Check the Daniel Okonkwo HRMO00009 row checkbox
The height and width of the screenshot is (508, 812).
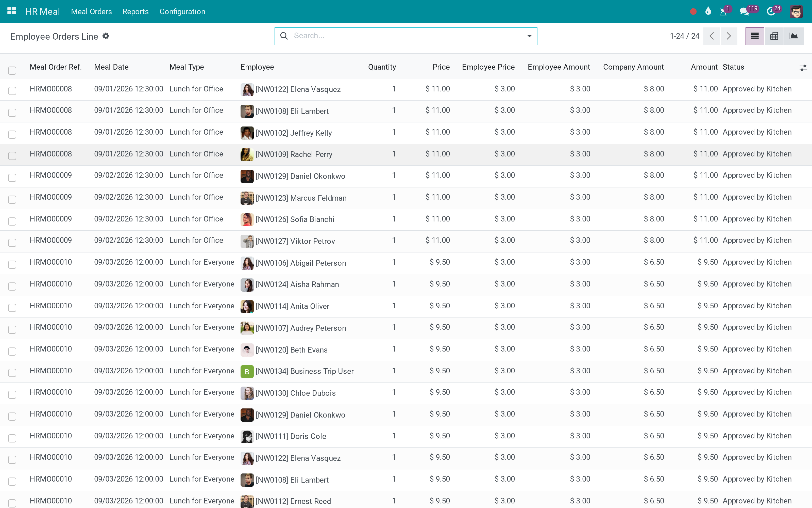click(12, 177)
